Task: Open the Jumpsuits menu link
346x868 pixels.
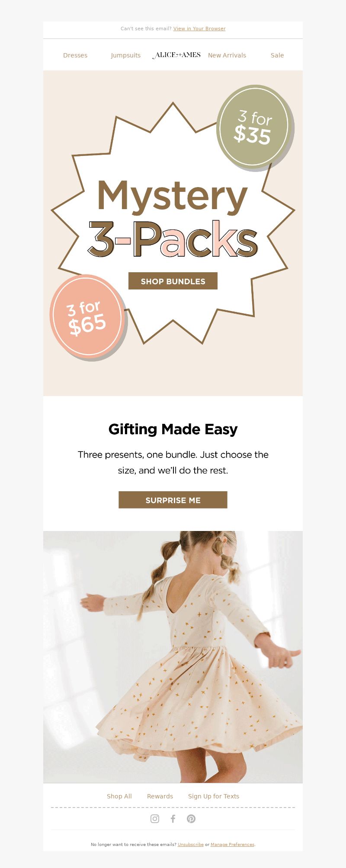Action: [x=126, y=55]
